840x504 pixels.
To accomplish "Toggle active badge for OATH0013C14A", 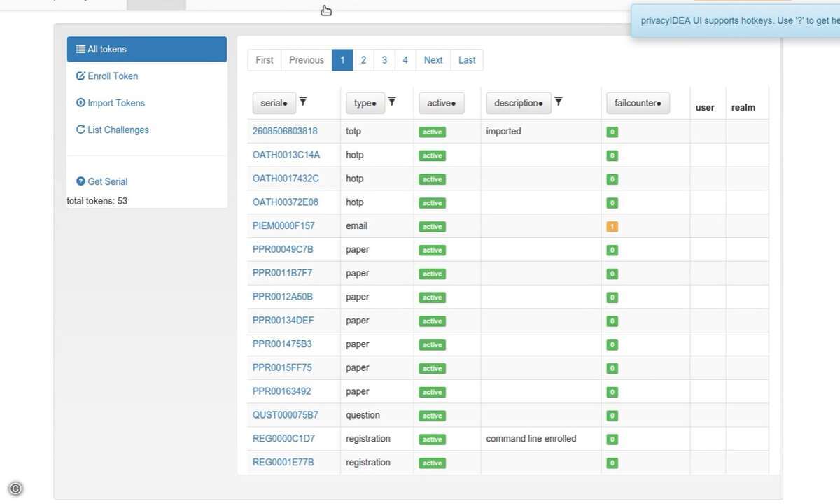I will (x=432, y=155).
